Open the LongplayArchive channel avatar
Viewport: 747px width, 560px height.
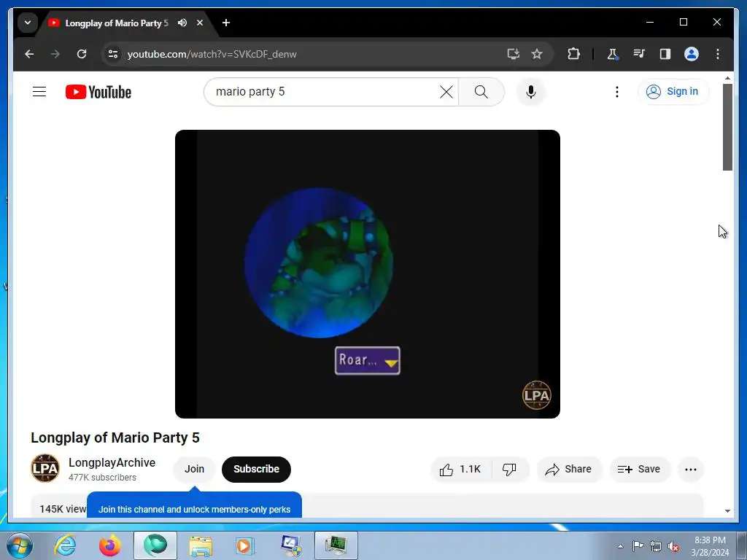point(45,468)
